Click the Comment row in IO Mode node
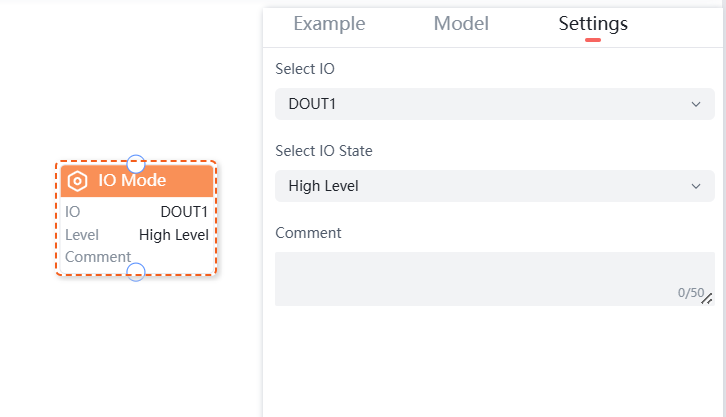Screen dimensions: 726x417 click(98, 257)
